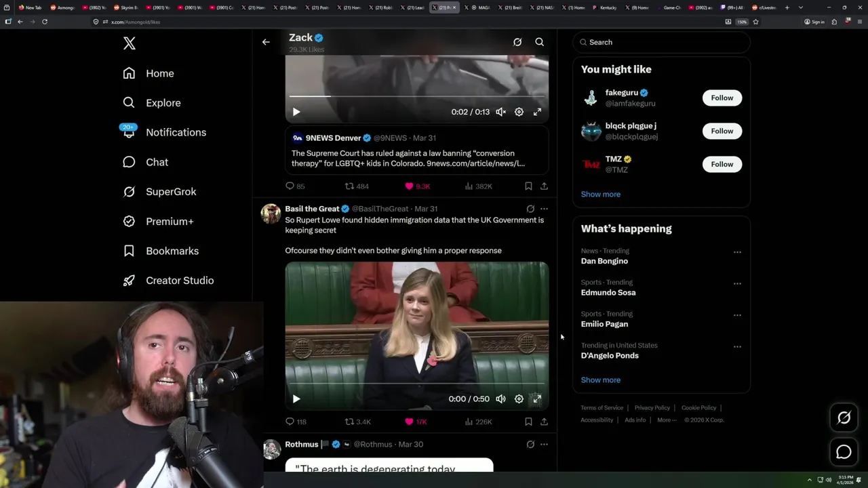Open more options for Dan Bongino trend
Viewport: 868px width, 488px height.
coord(737,252)
